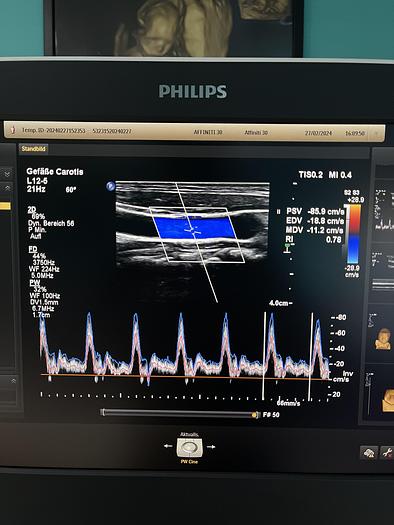Click the L12-5 transducer label
Viewport: 394px width, 525px height.
click(37, 181)
